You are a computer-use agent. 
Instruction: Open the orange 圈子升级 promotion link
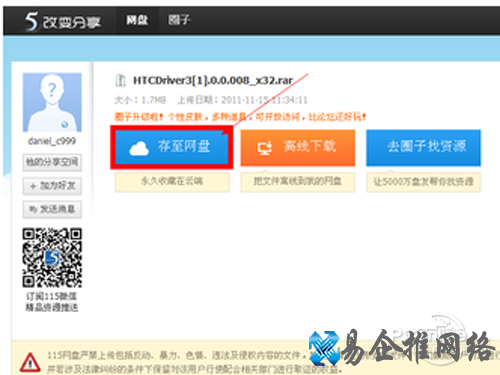point(240,117)
